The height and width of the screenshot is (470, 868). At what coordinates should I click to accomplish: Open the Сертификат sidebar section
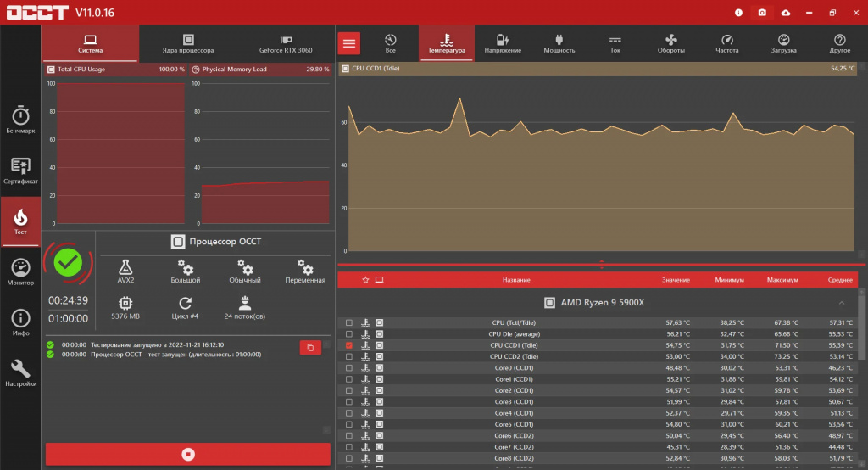point(20,171)
